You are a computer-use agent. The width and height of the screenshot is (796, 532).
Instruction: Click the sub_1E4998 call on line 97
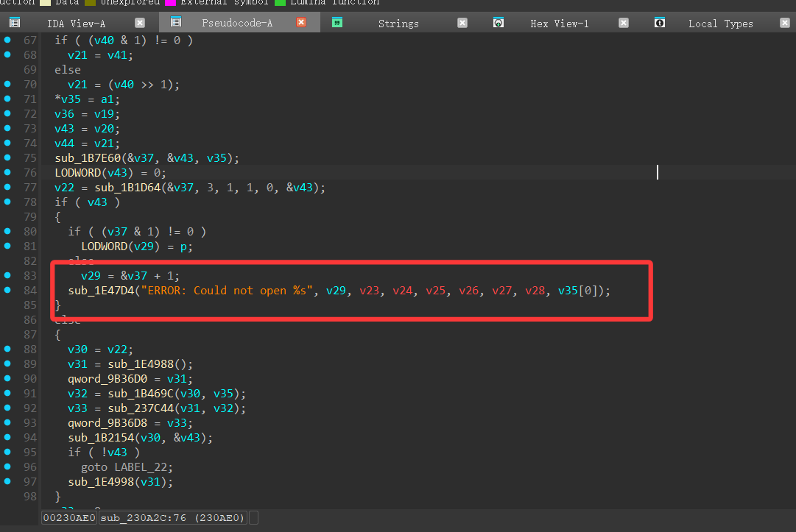(101, 482)
